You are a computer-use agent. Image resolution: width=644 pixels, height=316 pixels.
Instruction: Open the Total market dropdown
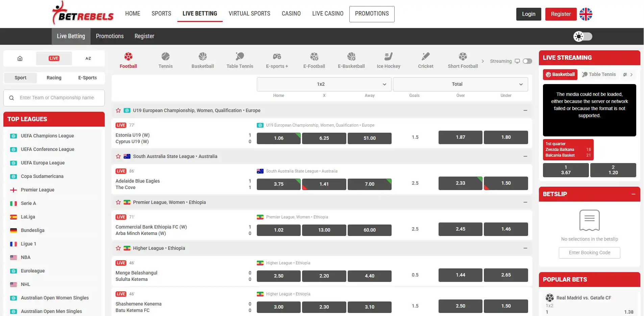coord(461,84)
